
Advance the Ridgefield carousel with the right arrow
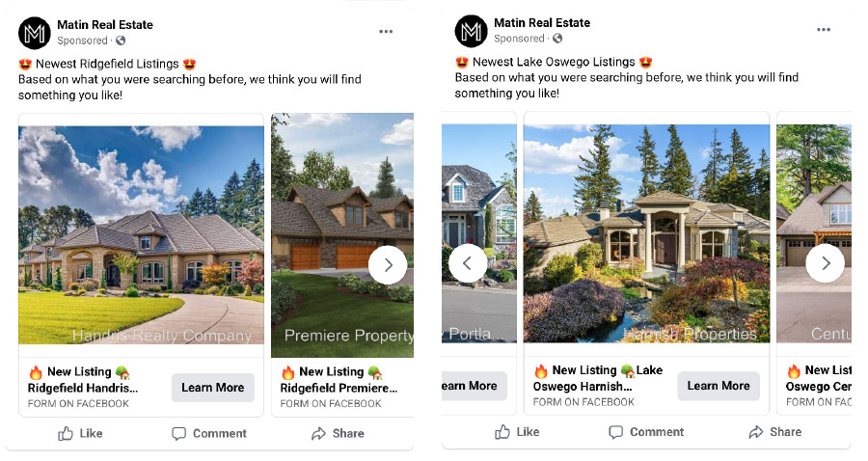tap(388, 265)
